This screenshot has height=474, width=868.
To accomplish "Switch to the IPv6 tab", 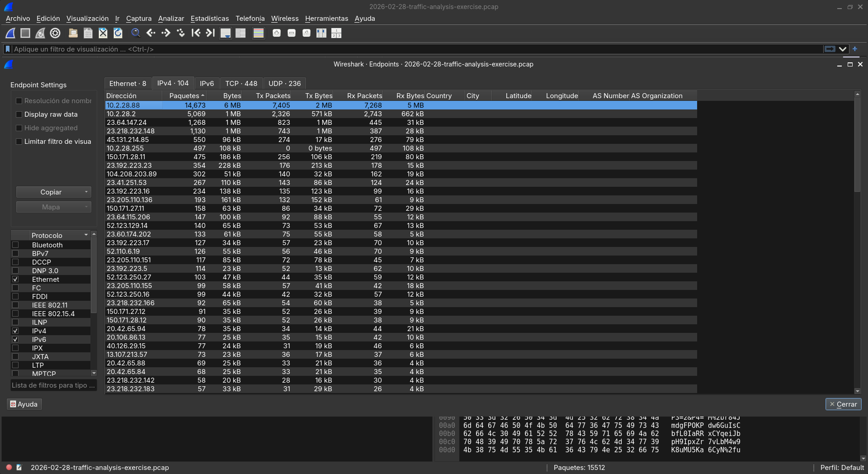I will (x=207, y=84).
